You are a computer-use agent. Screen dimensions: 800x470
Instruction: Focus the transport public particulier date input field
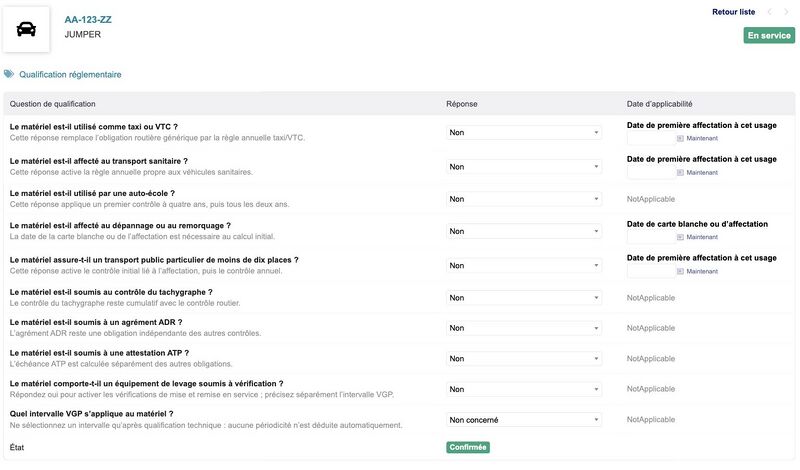click(651, 271)
